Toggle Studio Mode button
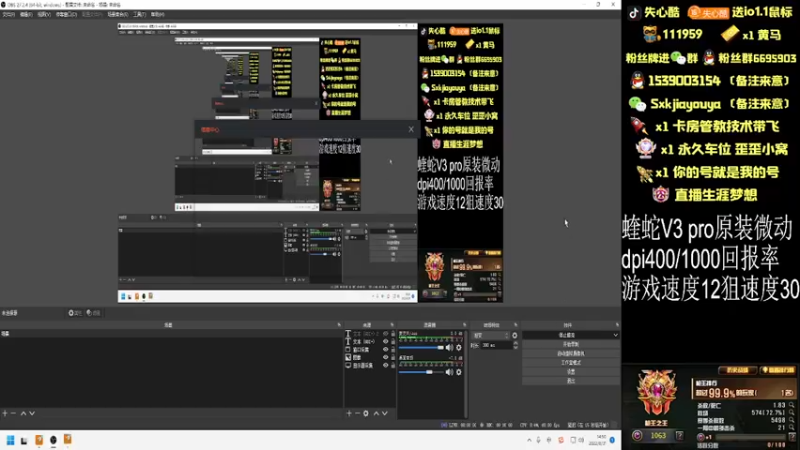 point(571,362)
